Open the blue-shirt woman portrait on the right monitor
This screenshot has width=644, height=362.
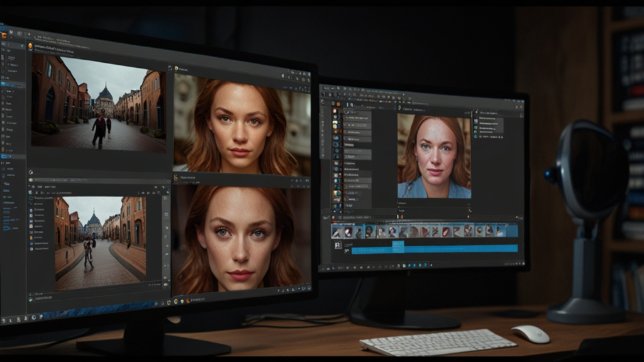pos(434,156)
